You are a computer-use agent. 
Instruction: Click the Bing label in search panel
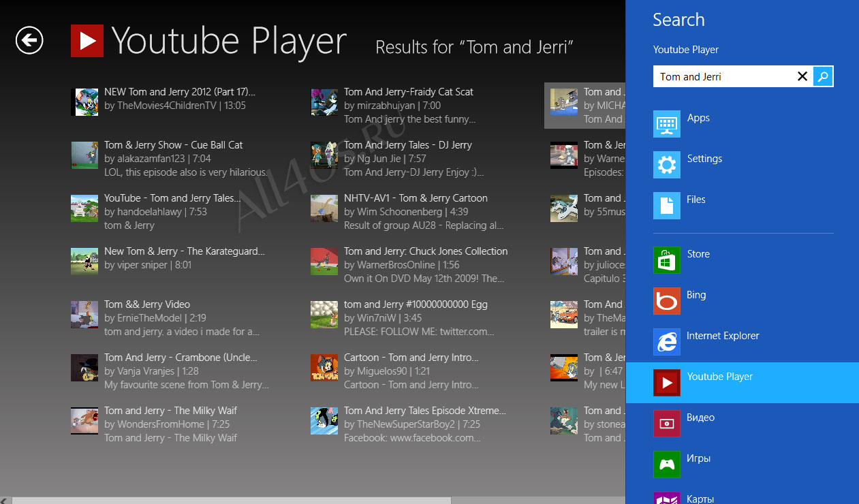(696, 295)
